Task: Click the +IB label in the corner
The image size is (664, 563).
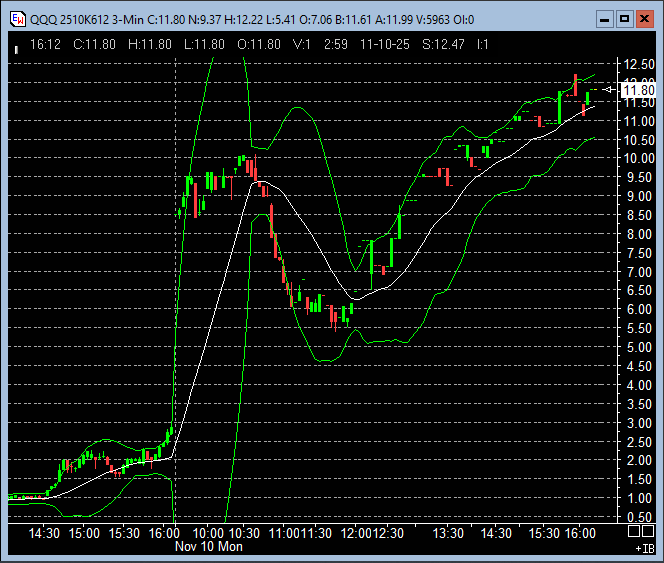Action: [x=643, y=548]
